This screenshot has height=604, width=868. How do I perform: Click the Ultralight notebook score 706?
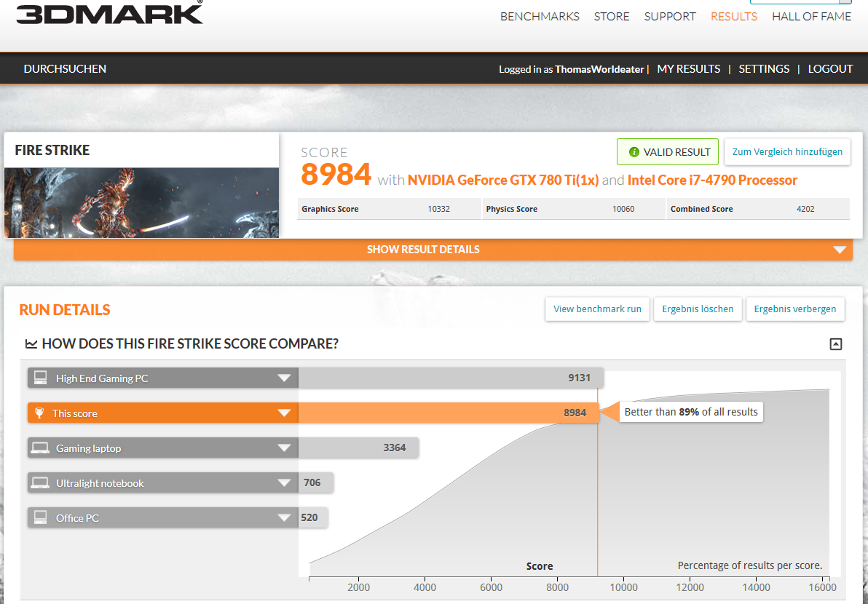(x=312, y=483)
